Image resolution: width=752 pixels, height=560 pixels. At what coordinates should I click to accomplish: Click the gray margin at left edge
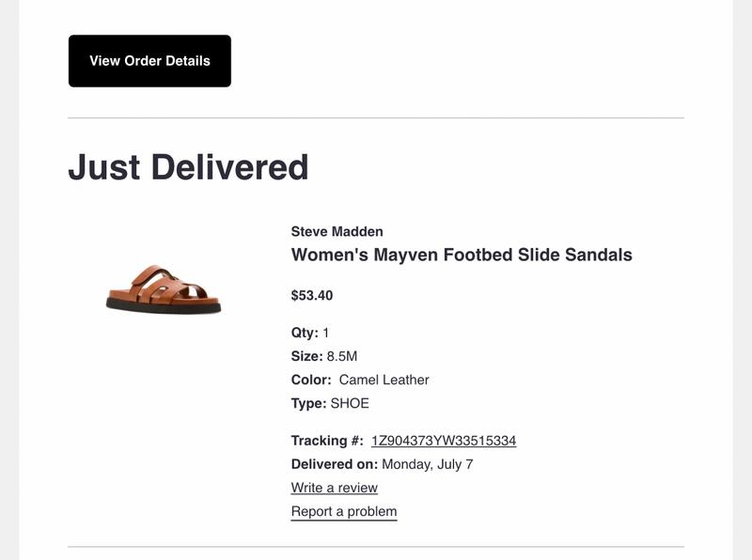click(9, 280)
